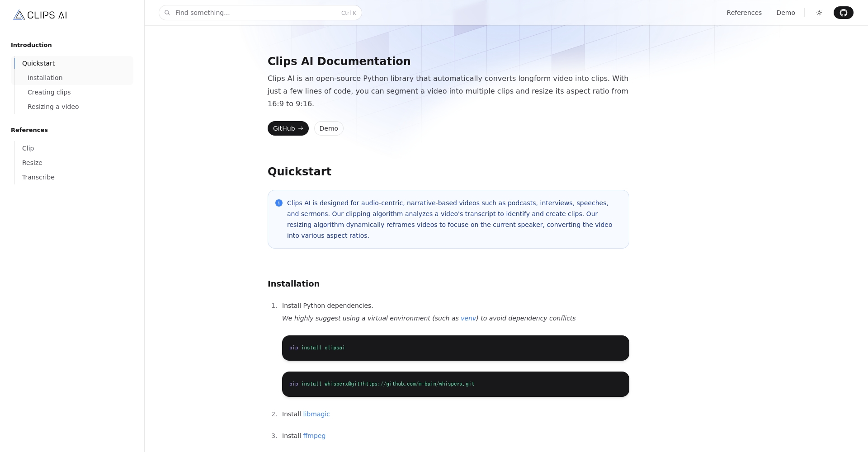Open the GitHub icon in the header

click(x=843, y=13)
